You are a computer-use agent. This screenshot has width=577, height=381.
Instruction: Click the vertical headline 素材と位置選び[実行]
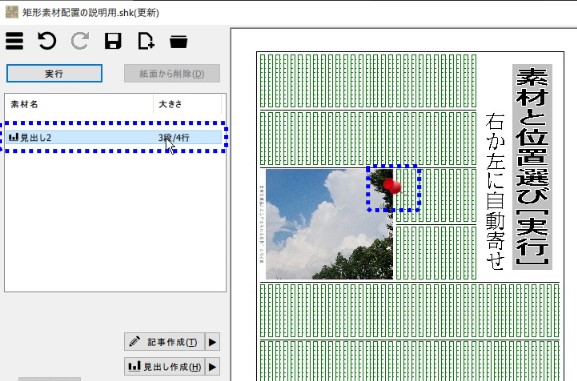pyautogui.click(x=532, y=167)
